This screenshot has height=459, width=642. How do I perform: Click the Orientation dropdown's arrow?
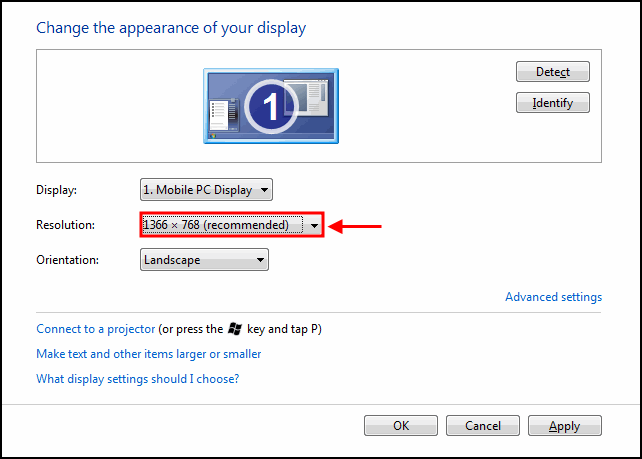click(x=261, y=260)
